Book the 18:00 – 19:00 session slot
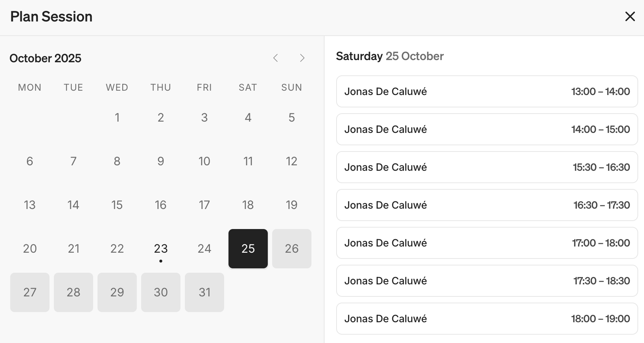Screen dimensions: 644x343 coord(487,319)
